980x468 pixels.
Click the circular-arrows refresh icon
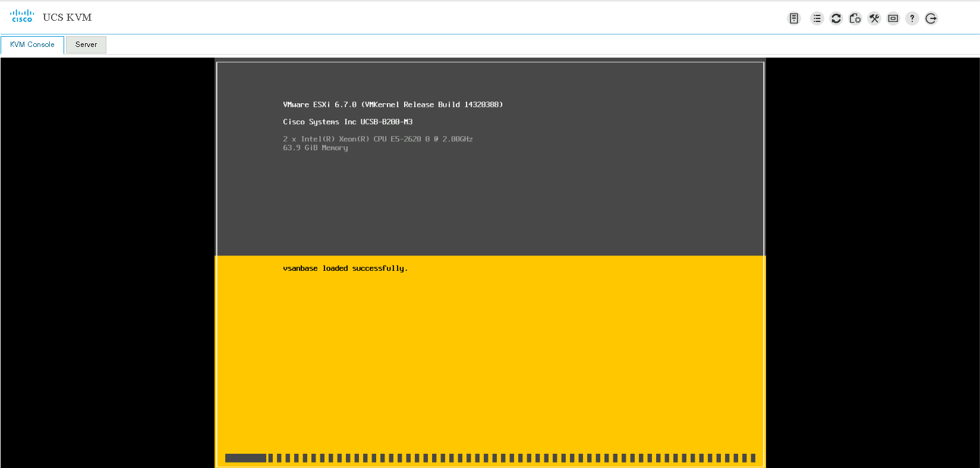[836, 18]
